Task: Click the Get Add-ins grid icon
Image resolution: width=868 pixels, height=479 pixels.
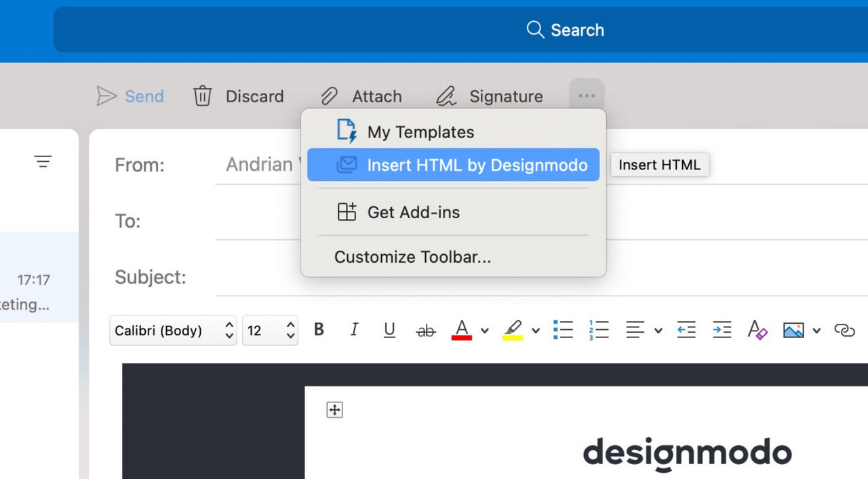Action: pyautogui.click(x=347, y=212)
